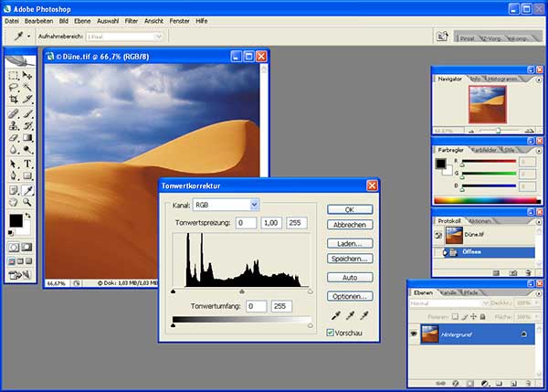This screenshot has height=392, width=548.
Task: Click the Auto button
Action: point(350,277)
